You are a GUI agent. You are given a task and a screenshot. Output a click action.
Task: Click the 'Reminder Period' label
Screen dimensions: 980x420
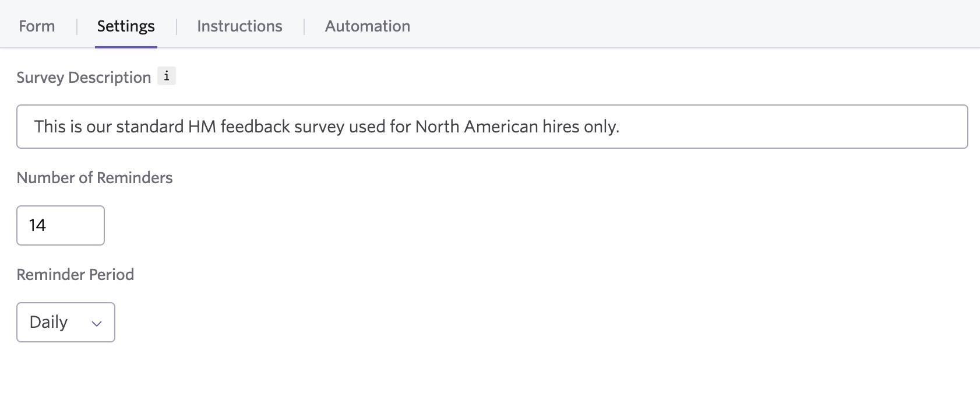click(75, 275)
